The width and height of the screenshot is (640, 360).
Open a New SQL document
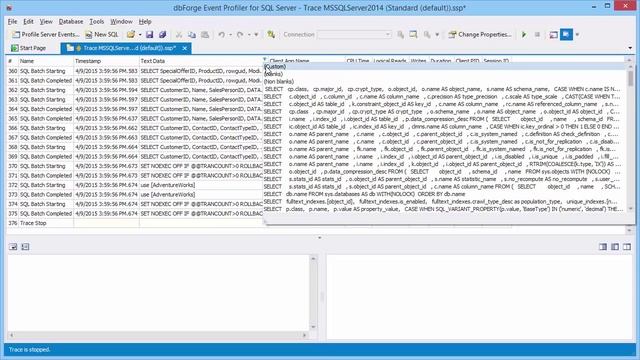point(102,35)
